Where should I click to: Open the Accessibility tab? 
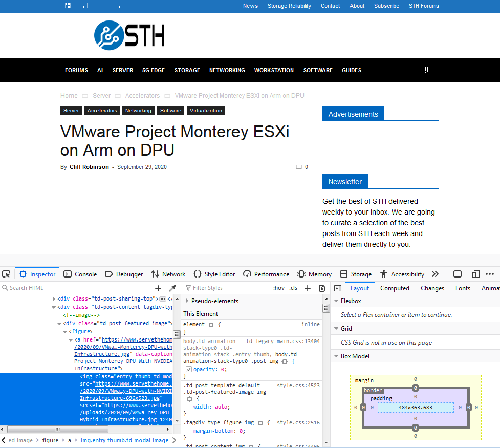[402, 274]
